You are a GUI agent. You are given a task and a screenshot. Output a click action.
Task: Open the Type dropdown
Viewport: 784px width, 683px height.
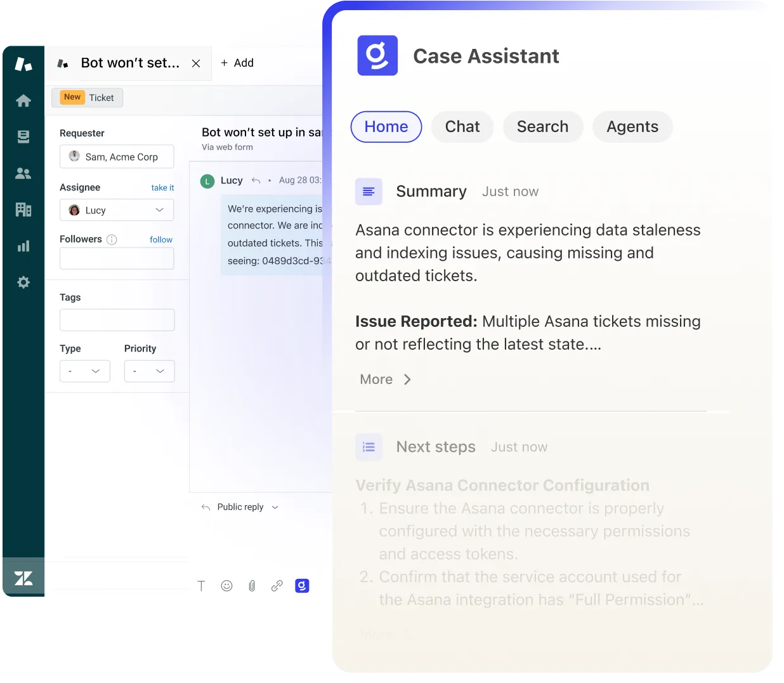tap(85, 371)
